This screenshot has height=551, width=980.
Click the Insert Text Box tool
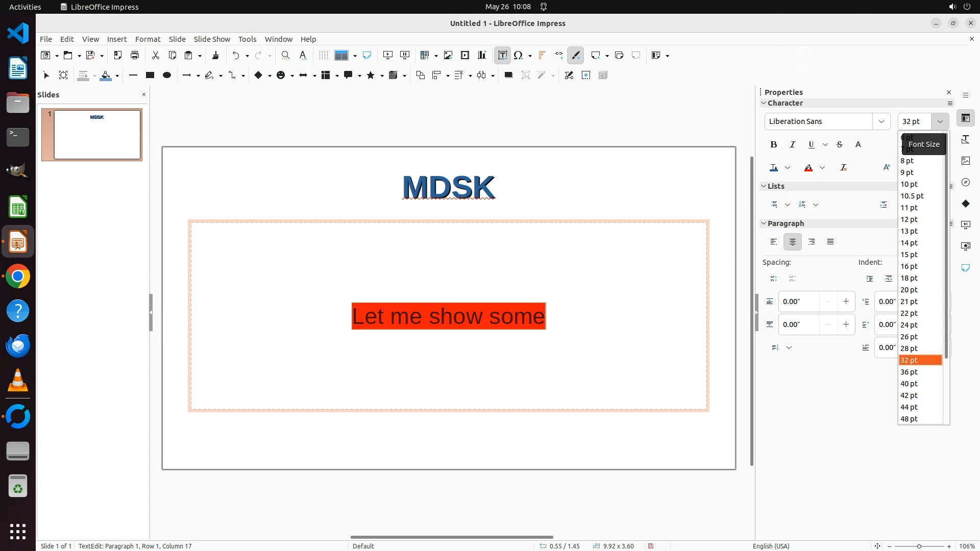pos(502,56)
